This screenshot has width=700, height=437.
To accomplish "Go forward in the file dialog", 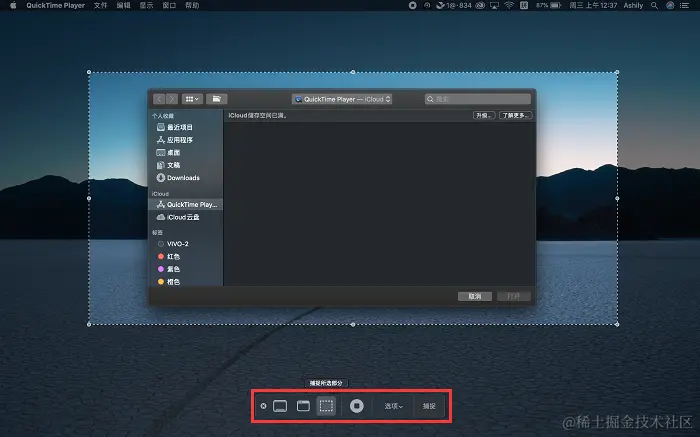I will [x=172, y=99].
